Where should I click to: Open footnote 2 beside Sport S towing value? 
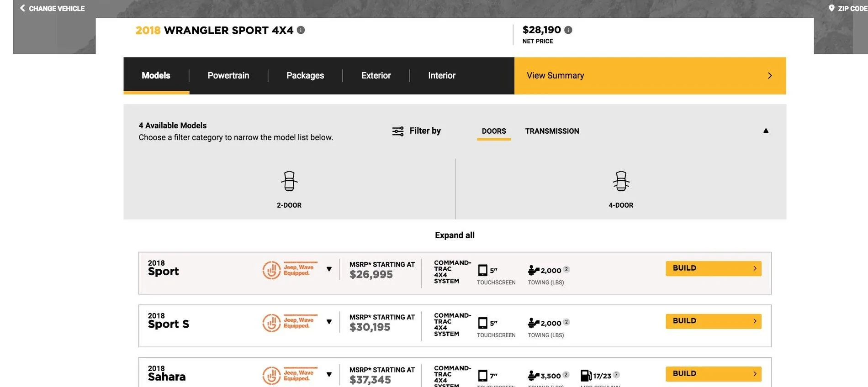(566, 322)
